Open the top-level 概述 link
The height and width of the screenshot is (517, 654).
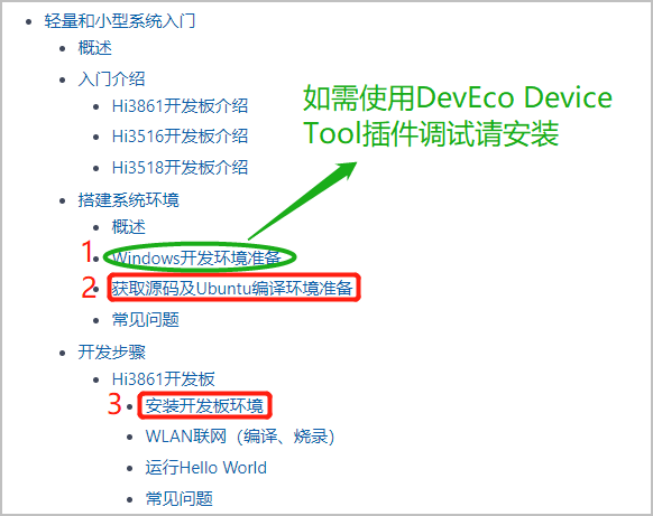click(x=95, y=48)
